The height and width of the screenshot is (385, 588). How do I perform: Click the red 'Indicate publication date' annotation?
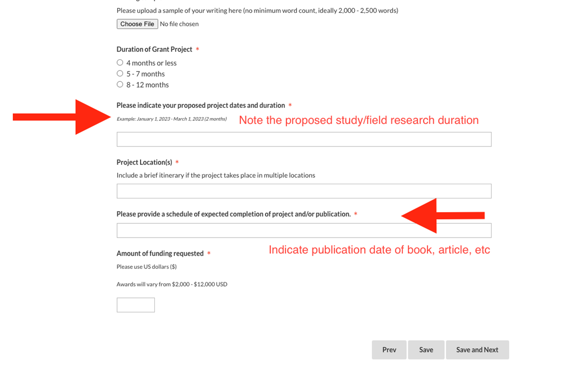point(379,250)
